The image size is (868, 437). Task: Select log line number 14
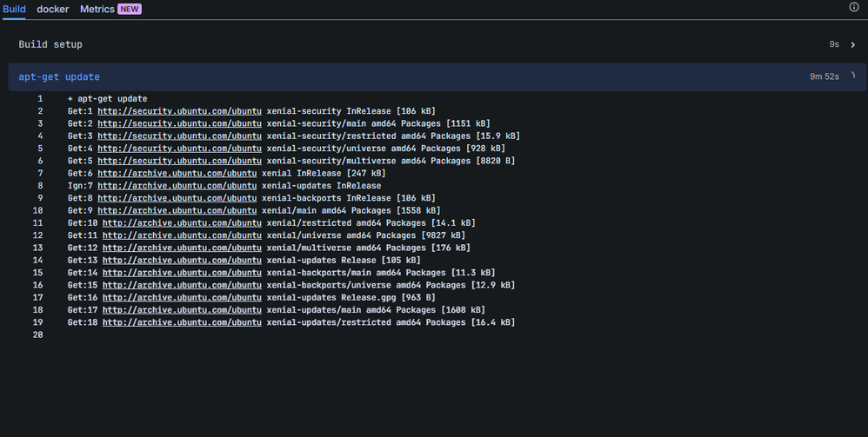click(x=37, y=261)
